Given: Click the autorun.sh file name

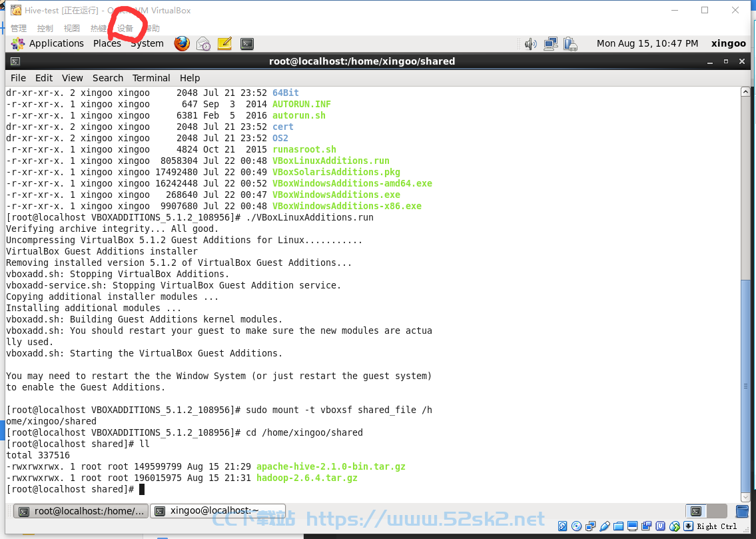Looking at the screenshot, I should point(299,115).
